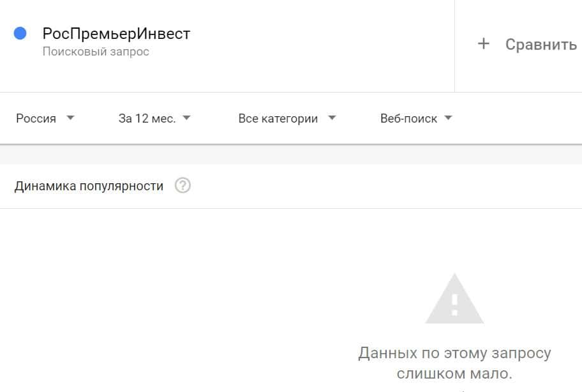Click the vertical divider left of Сравнить
This screenshot has height=392, width=582.
pos(455,45)
